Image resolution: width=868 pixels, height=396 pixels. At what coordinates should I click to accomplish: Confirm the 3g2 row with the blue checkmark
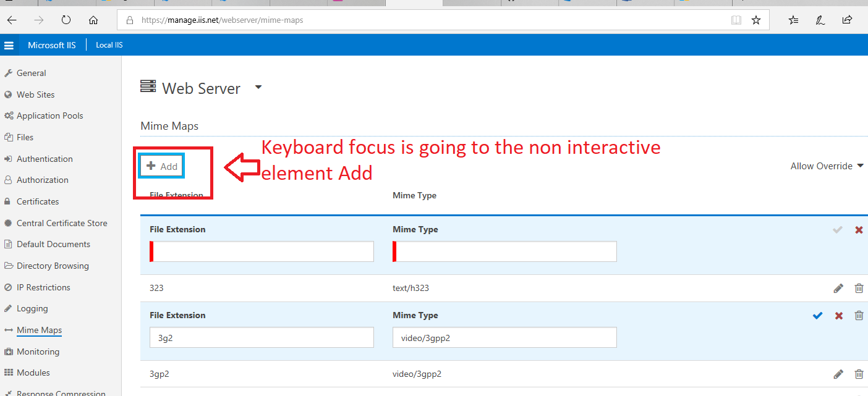[x=817, y=315]
